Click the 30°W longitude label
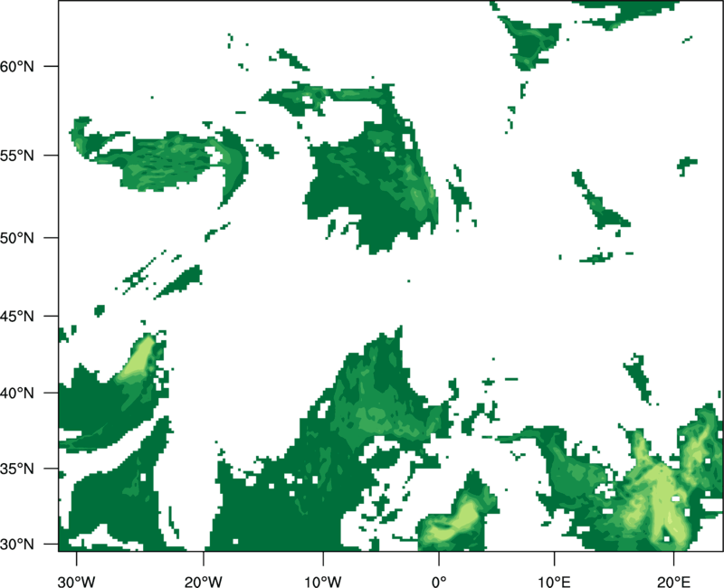Image resolution: width=724 pixels, height=588 pixels. pyautogui.click(x=77, y=582)
